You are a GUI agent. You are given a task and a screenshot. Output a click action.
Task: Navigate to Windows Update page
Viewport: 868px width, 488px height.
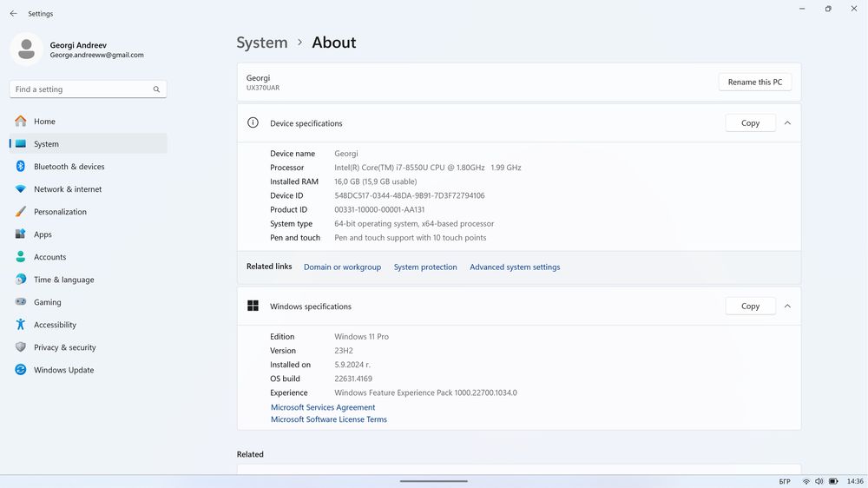[x=88, y=369]
